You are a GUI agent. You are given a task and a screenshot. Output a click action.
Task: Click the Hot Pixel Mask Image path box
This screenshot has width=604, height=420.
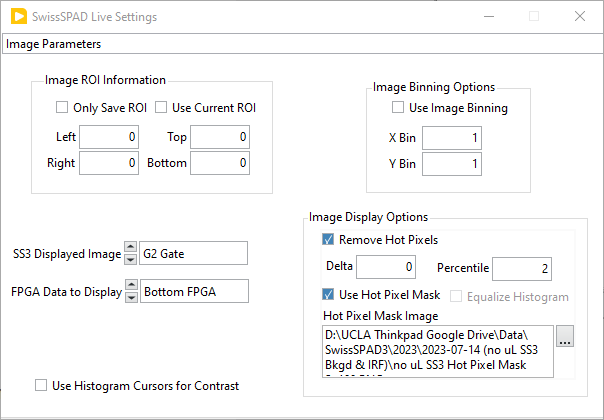(438, 351)
